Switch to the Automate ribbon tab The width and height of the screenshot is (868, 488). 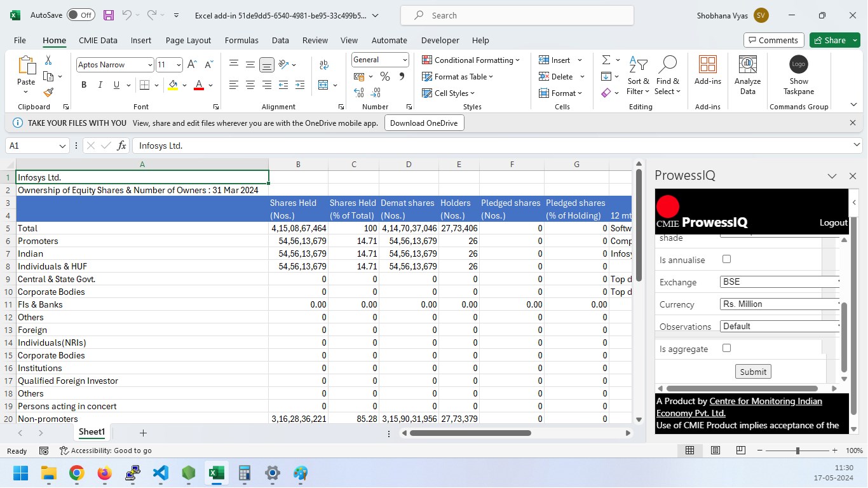[389, 40]
